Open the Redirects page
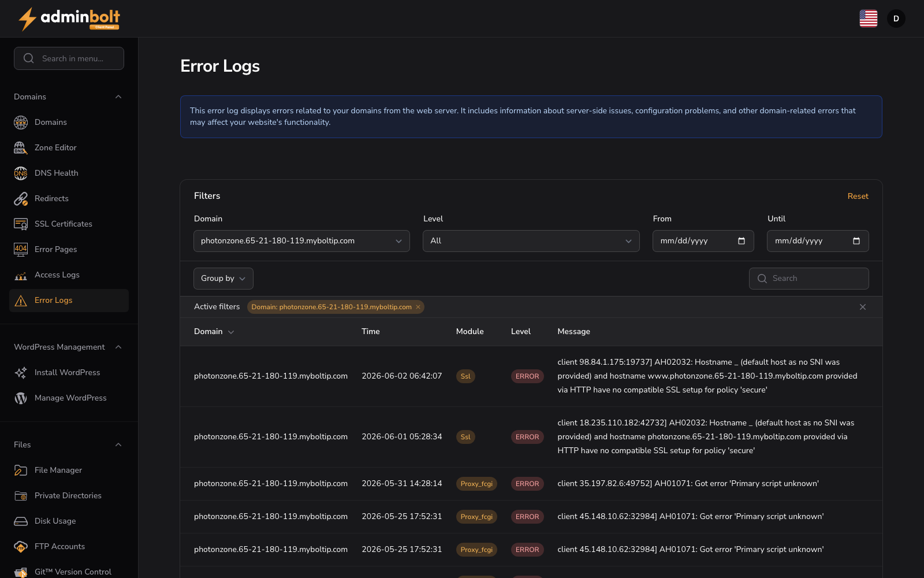Image resolution: width=924 pixels, height=578 pixels. tap(69, 198)
